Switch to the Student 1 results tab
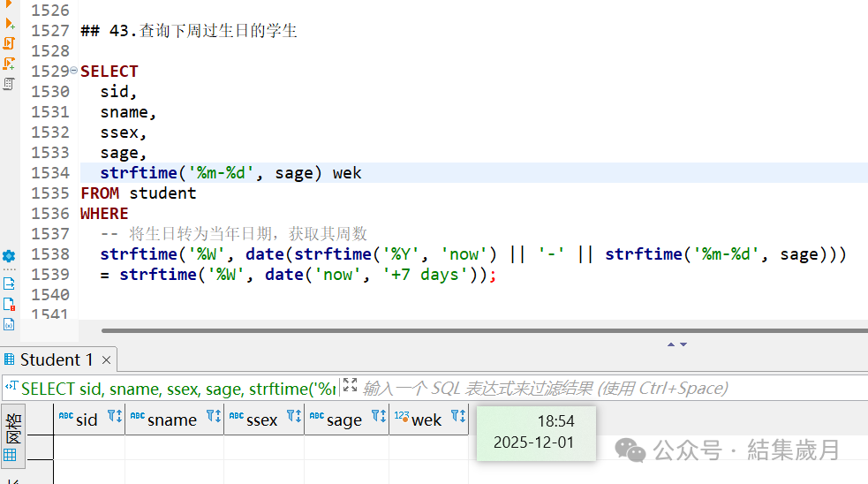The height and width of the screenshot is (484, 868). click(56, 360)
